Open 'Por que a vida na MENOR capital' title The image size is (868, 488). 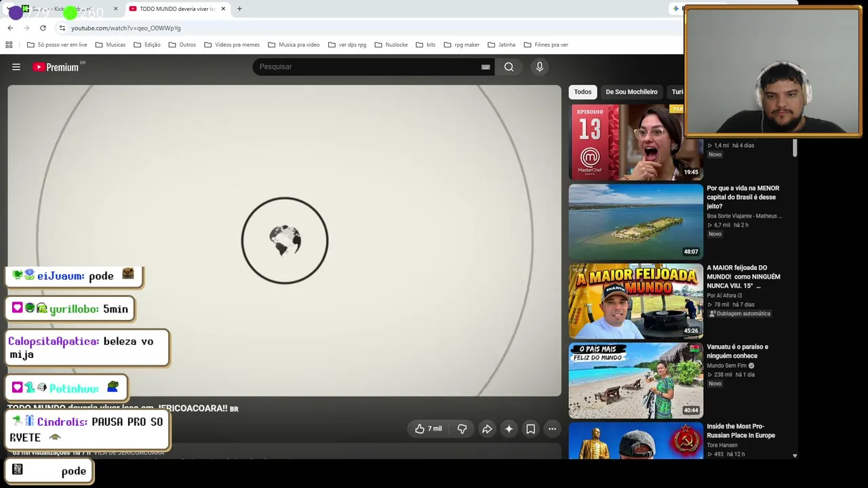tap(744, 197)
